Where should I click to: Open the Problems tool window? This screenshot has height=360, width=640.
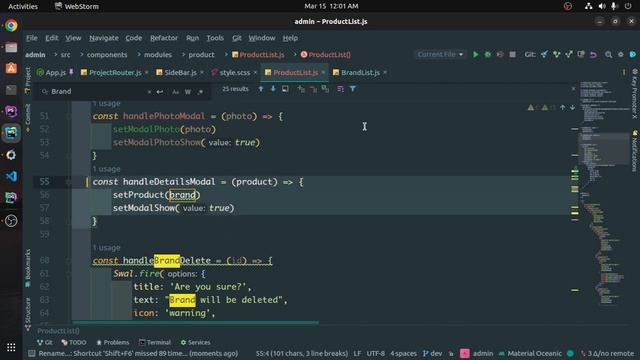[113, 342]
